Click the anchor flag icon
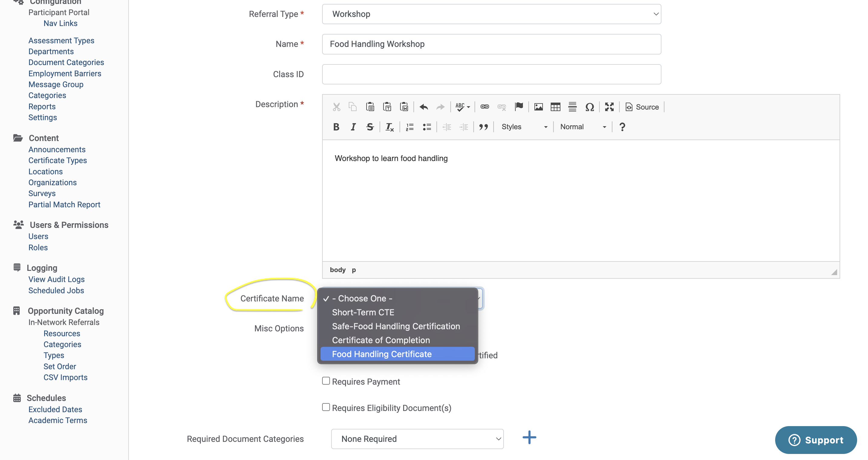Viewport: 868px width, 460px height. 519,107
